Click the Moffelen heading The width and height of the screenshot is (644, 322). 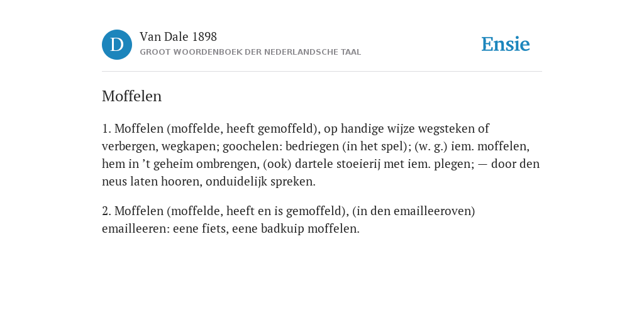132,96
